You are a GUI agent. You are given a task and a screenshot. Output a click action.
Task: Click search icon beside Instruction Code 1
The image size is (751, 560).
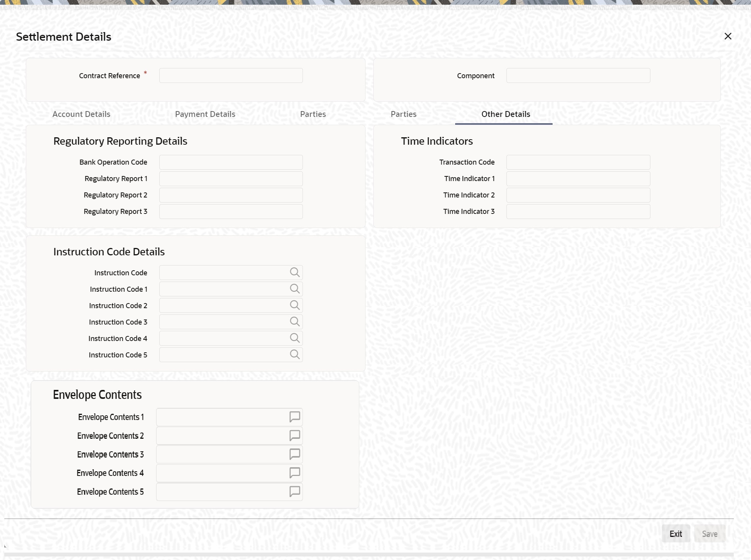pyautogui.click(x=295, y=289)
